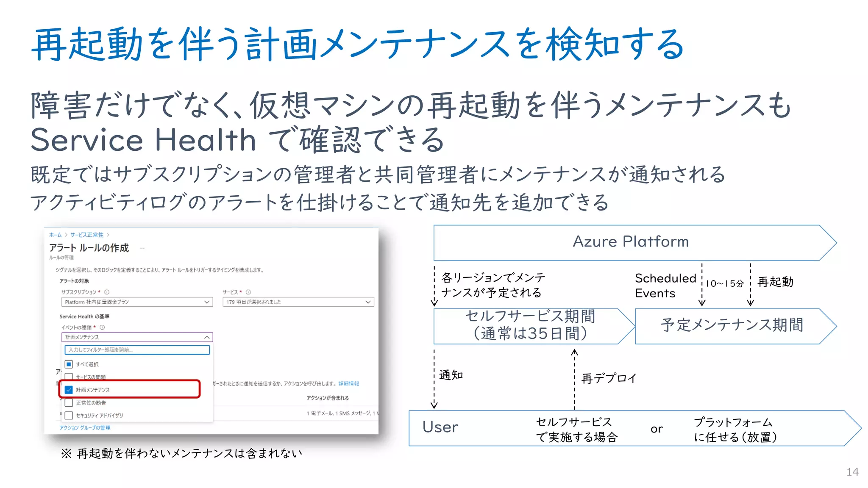Click the slide title 再起動を伴う計画メンテナンスを検知する
The height and width of the screenshot is (488, 868).
click(x=358, y=44)
